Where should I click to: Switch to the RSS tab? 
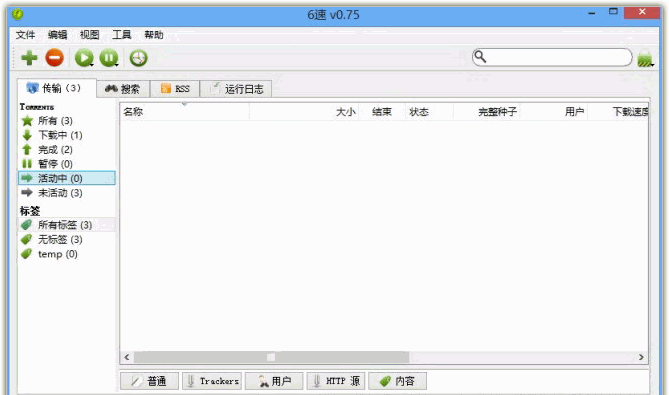tap(175, 89)
